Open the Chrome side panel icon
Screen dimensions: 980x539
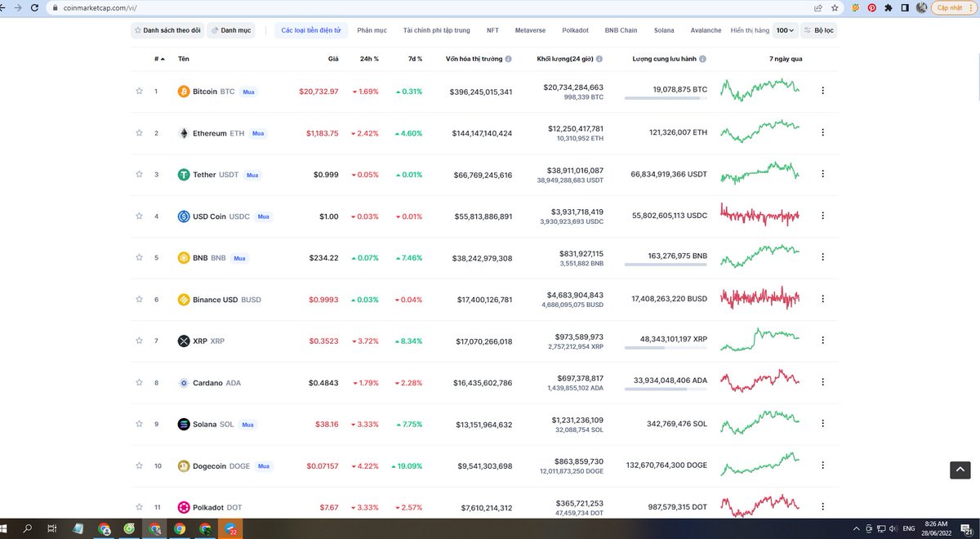(x=905, y=7)
